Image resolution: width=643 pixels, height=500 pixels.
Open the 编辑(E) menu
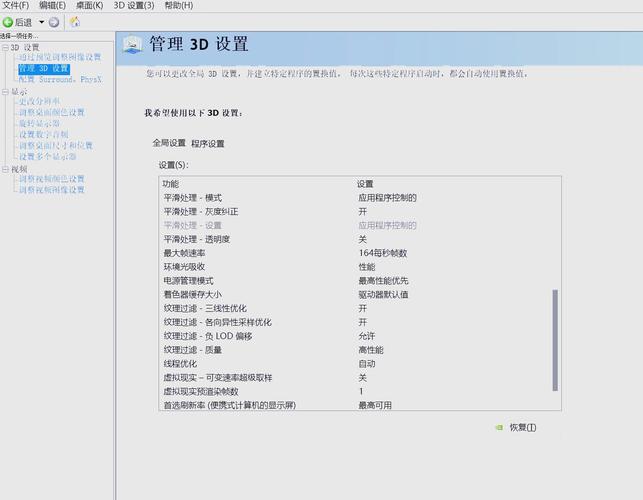pos(52,5)
